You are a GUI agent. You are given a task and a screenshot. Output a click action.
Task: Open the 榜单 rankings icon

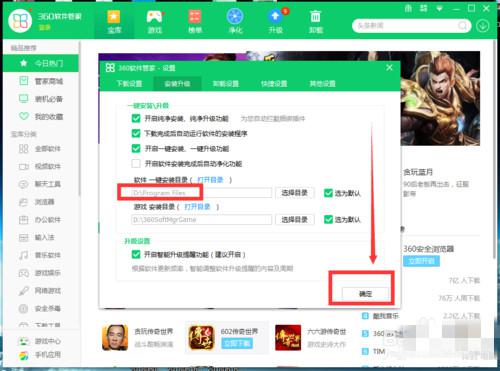195,22
